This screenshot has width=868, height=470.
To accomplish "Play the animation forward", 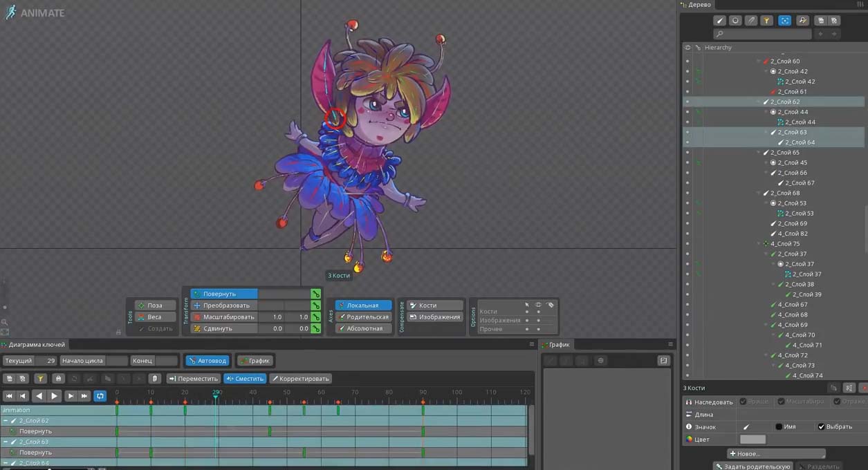I will point(54,396).
